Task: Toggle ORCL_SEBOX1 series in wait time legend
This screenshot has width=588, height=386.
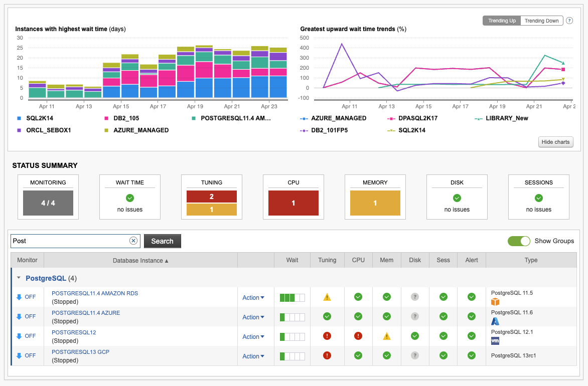Action: point(44,130)
